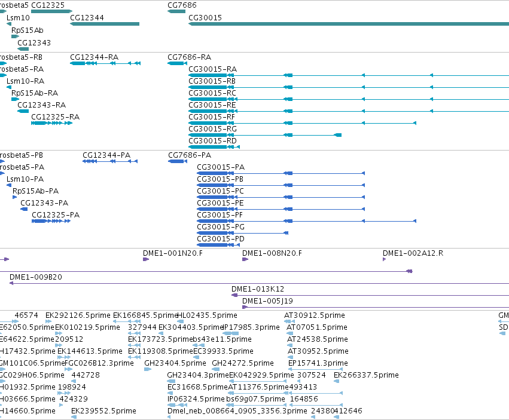Image resolution: width=509 pixels, height=420 pixels.
Task: Select the CG30015-PG protein label
Action: pos(221,226)
